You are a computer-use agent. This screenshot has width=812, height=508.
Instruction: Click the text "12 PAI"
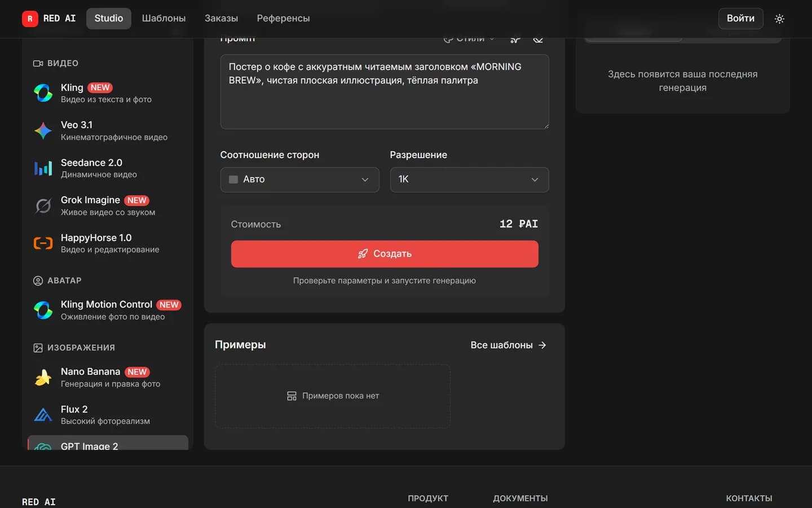(519, 224)
